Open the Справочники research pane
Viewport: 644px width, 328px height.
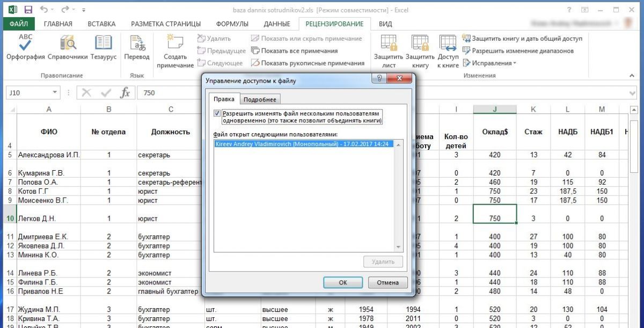click(68, 47)
